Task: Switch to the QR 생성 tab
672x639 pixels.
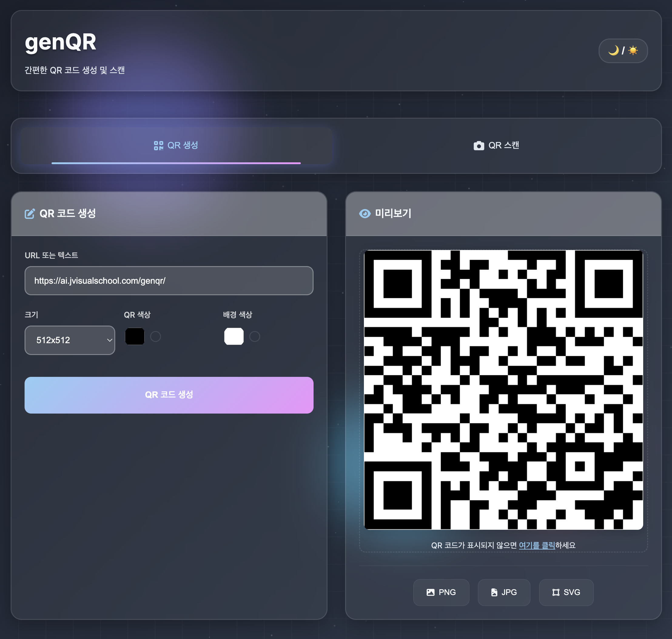Action: [176, 145]
